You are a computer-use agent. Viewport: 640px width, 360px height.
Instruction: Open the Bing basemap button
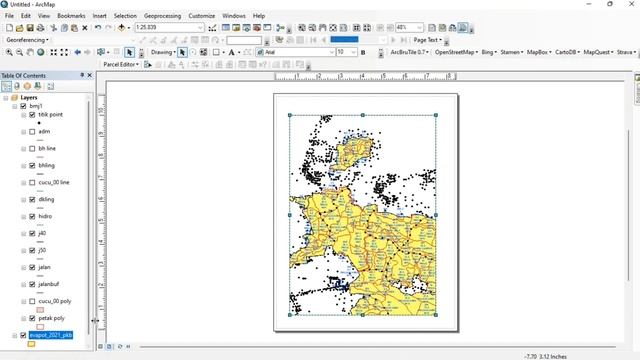point(489,52)
